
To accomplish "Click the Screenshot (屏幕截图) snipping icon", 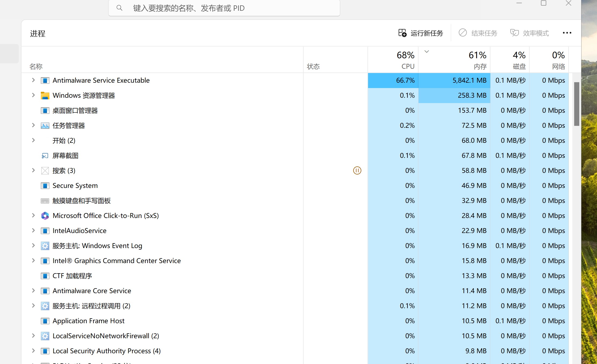I will tap(45, 156).
